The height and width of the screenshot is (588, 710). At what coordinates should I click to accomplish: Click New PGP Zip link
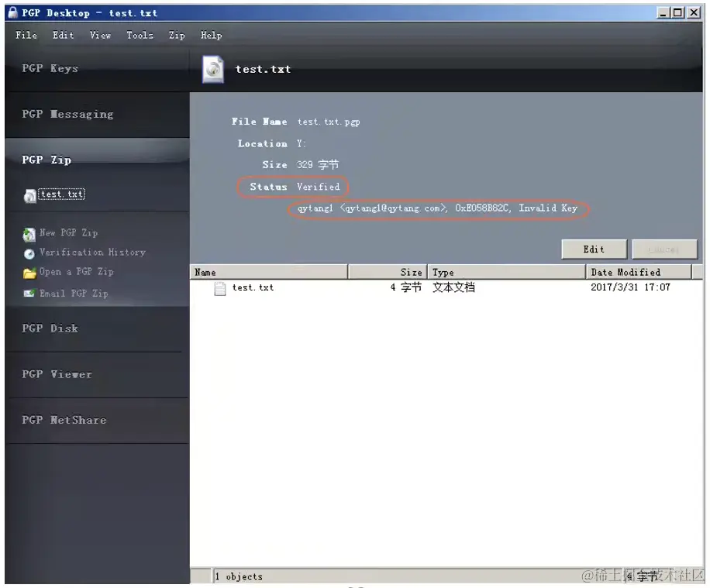point(68,232)
